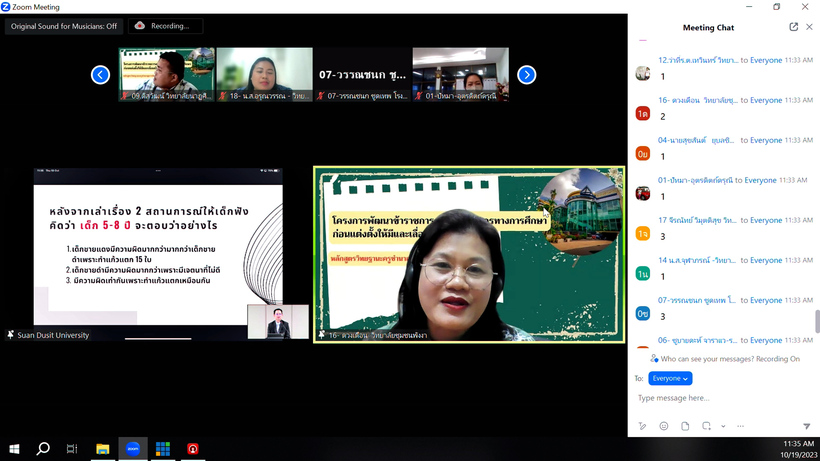The image size is (820, 461).
Task: Click the 'Type message here' field
Action: [x=720, y=398]
